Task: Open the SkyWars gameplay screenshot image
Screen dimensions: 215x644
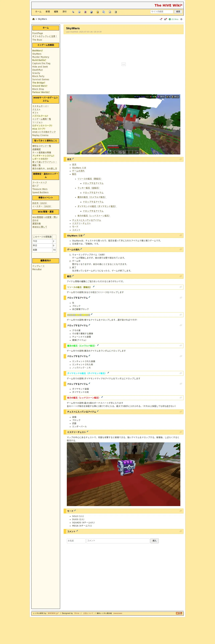Action: click(123, 124)
